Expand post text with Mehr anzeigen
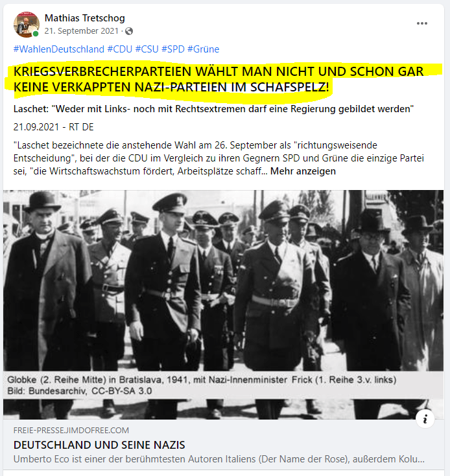Image resolution: width=450 pixels, height=476 pixels. pos(303,171)
